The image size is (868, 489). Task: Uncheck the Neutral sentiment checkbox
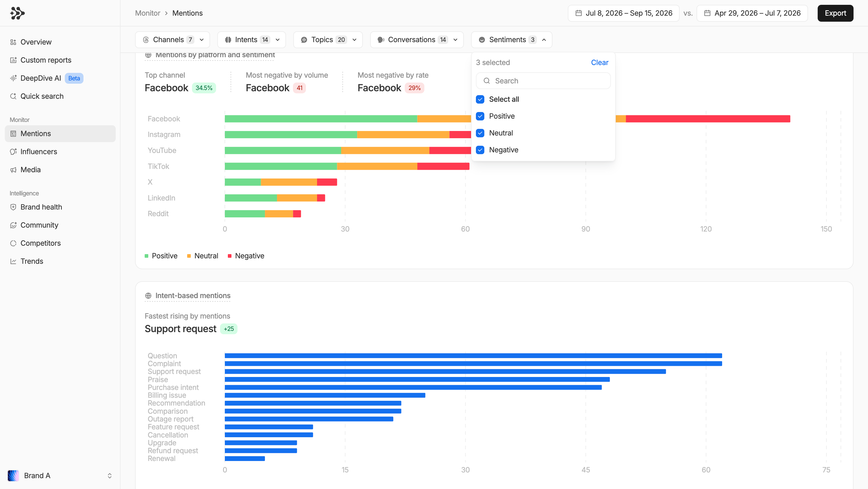(480, 133)
